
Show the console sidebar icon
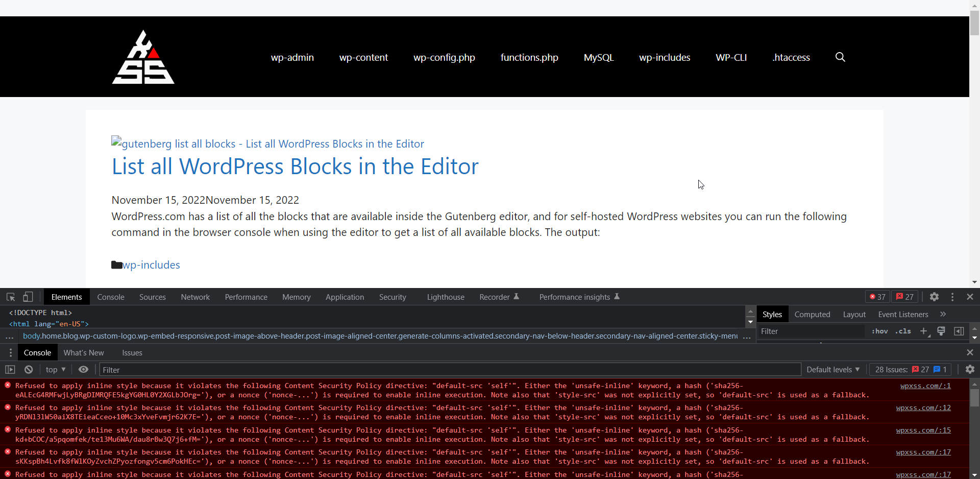click(10, 369)
